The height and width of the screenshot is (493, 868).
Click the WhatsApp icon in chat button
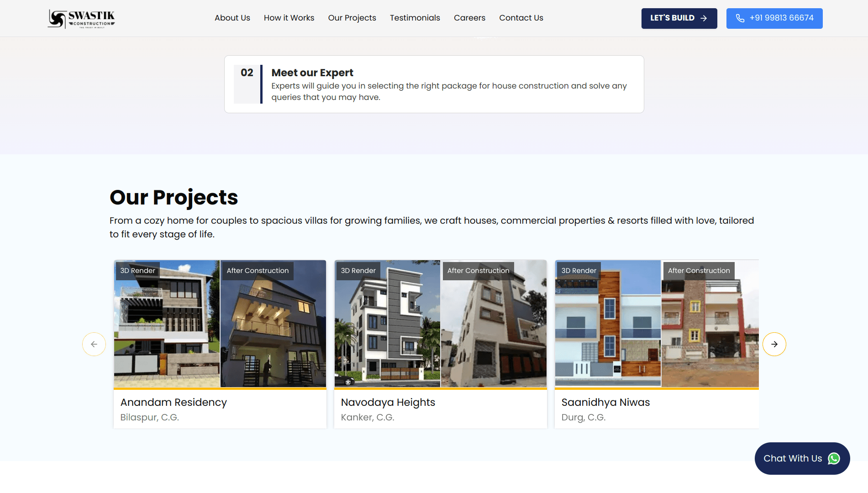pos(834,458)
